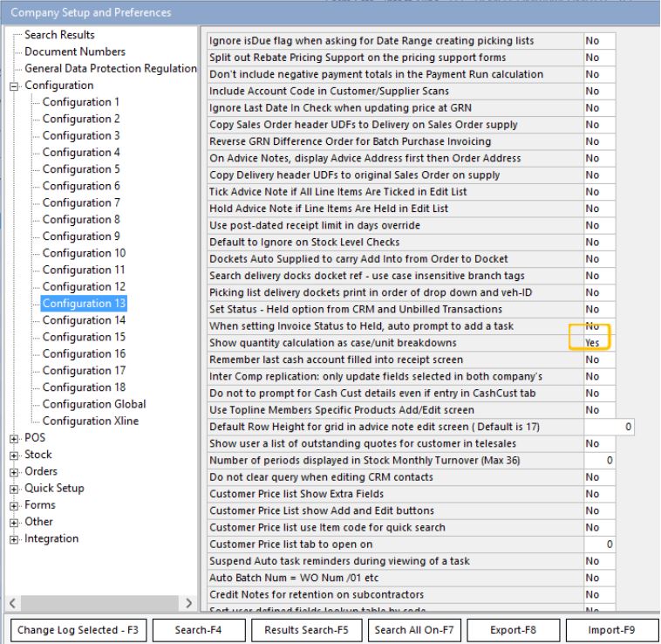661x644 pixels.
Task: Open Configuration Xline in the tree
Action: [x=90, y=421]
